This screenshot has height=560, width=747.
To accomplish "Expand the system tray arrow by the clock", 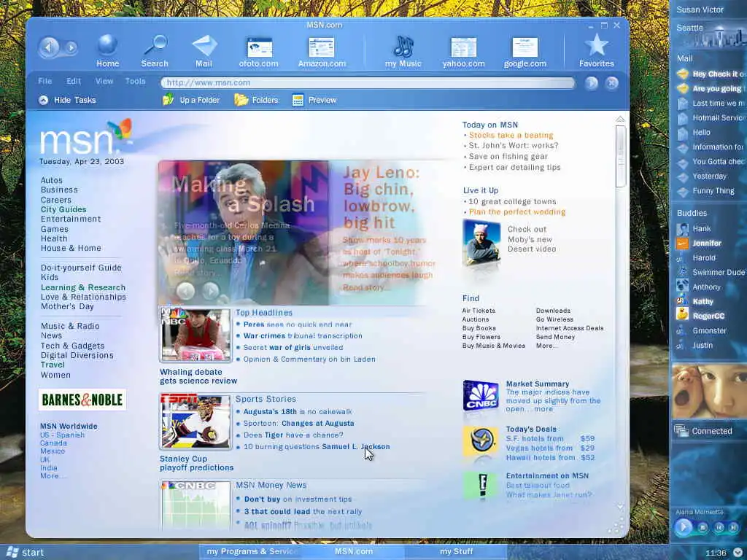I will [x=738, y=553].
